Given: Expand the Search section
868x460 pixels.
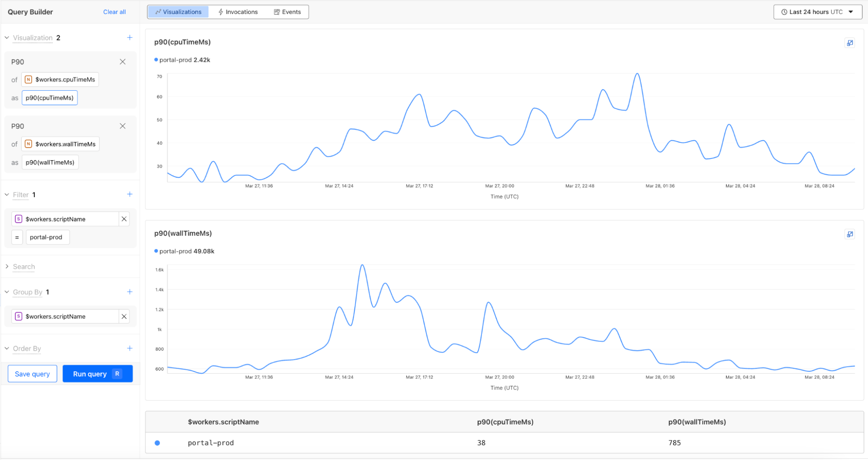Looking at the screenshot, I should [7, 266].
